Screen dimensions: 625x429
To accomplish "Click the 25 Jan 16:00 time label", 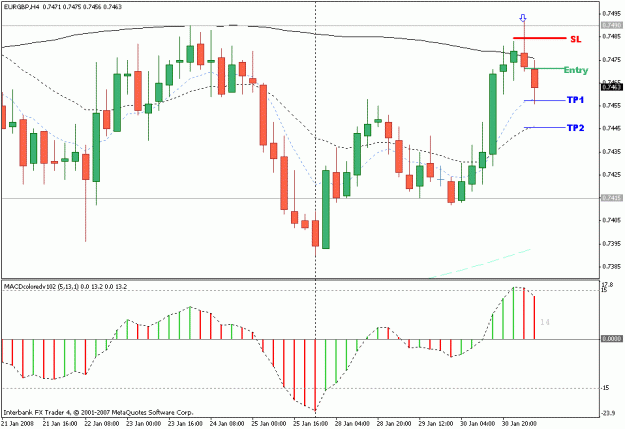I will pos(311,423).
